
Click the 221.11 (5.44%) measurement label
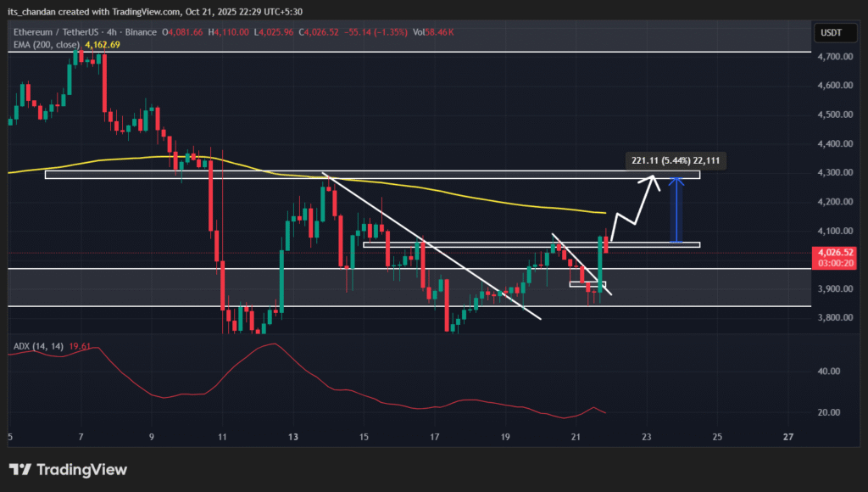(x=677, y=159)
